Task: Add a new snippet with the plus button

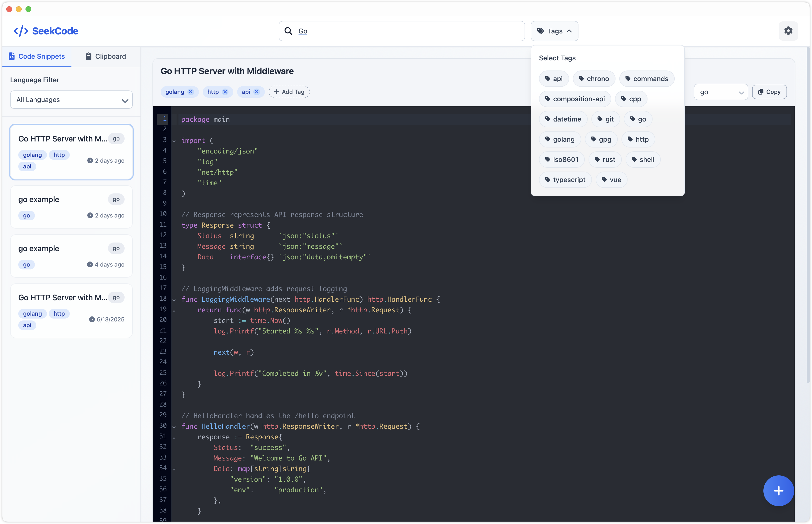Action: (778, 490)
